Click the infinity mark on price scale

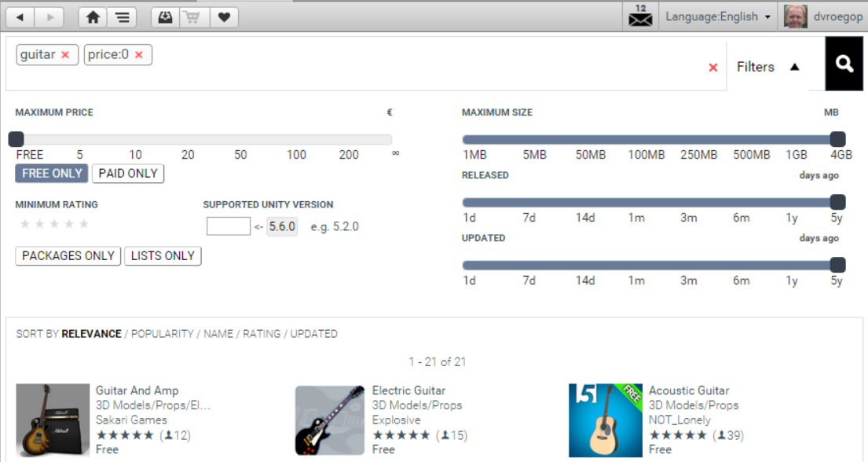(395, 153)
